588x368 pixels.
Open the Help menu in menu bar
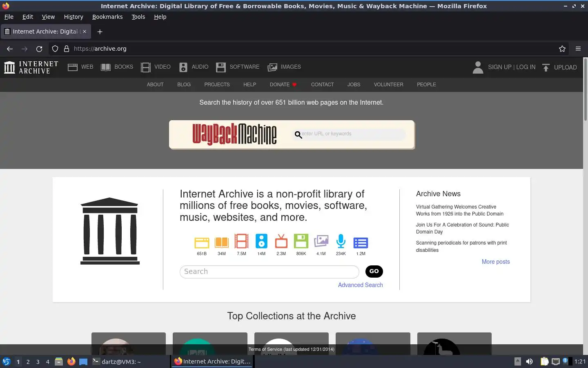tap(160, 17)
